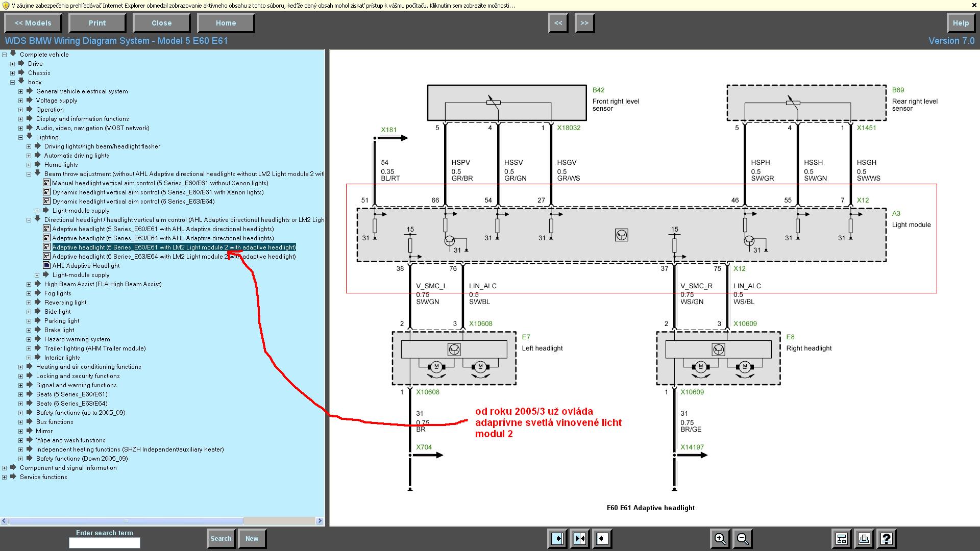Open the AHL Adaptive Headlight text document
This screenshot has width=980, height=551.
[x=86, y=266]
